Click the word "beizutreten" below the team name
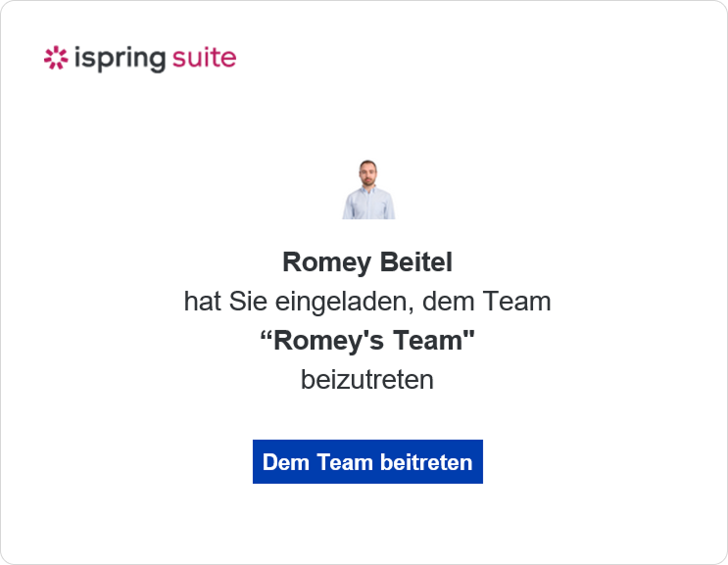 coord(367,380)
